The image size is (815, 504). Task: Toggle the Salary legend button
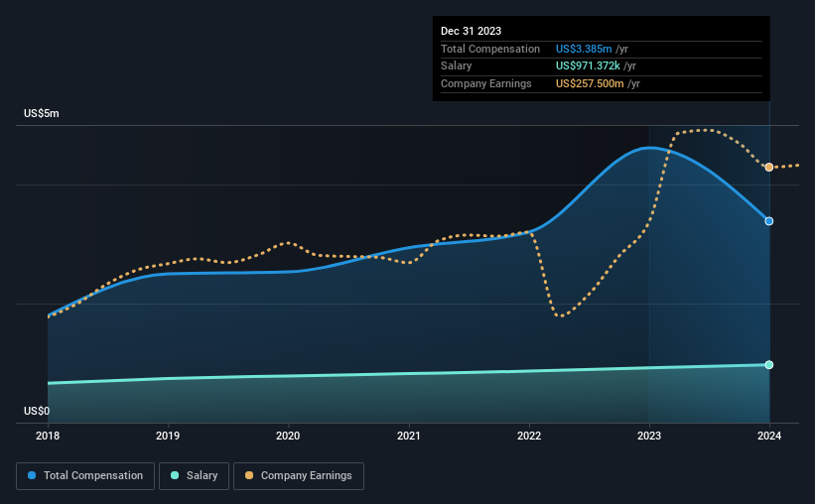point(194,476)
